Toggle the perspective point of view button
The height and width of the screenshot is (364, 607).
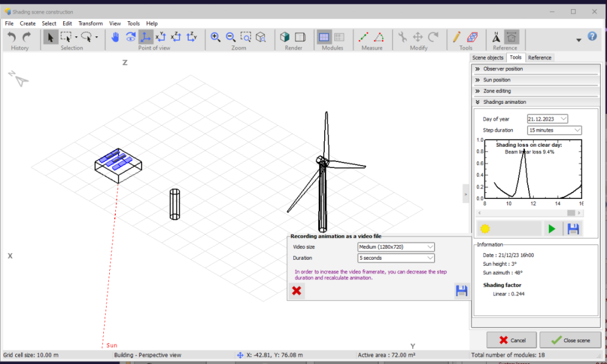tap(146, 37)
